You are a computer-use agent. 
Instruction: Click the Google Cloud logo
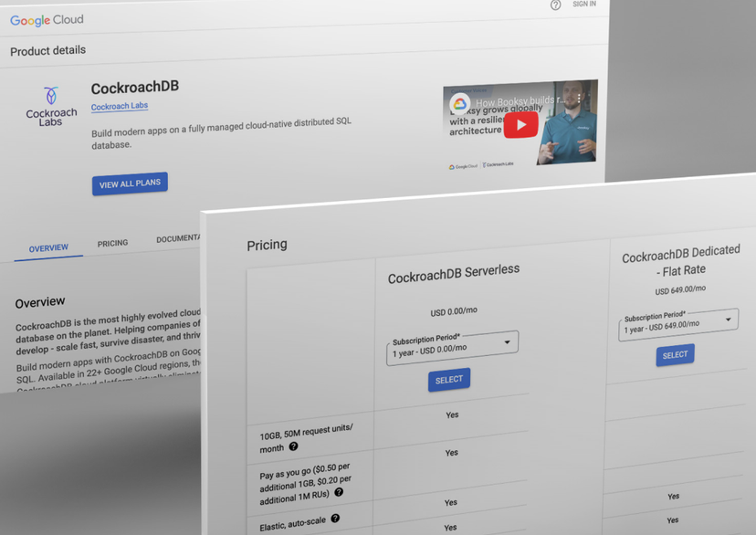click(x=47, y=20)
